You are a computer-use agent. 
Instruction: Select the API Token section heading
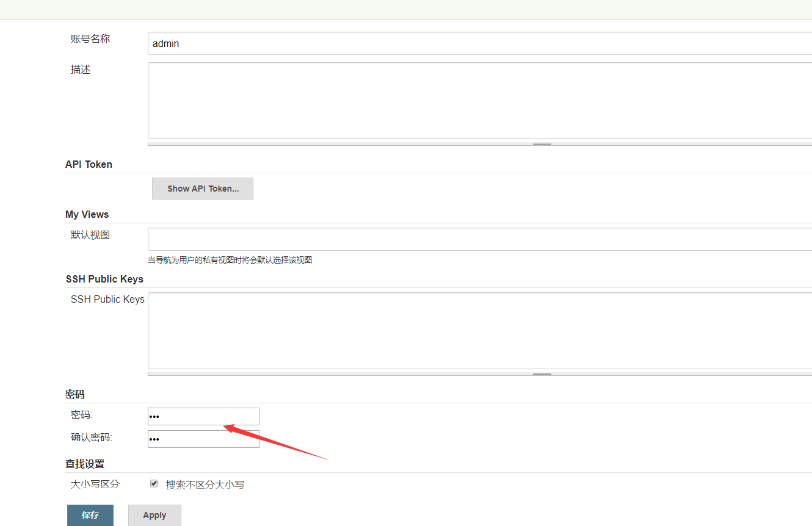(89, 164)
